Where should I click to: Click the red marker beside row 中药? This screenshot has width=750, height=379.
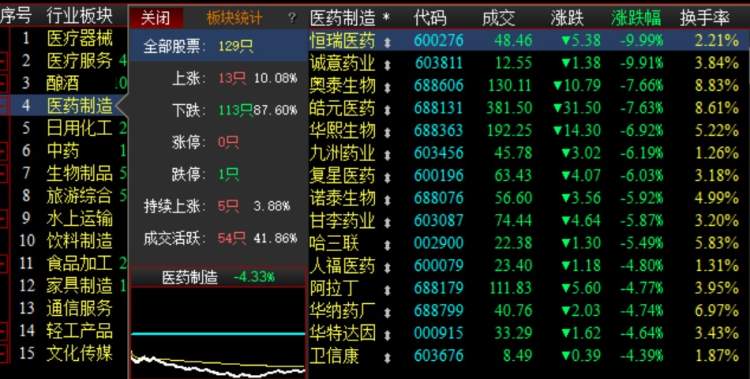(4, 151)
